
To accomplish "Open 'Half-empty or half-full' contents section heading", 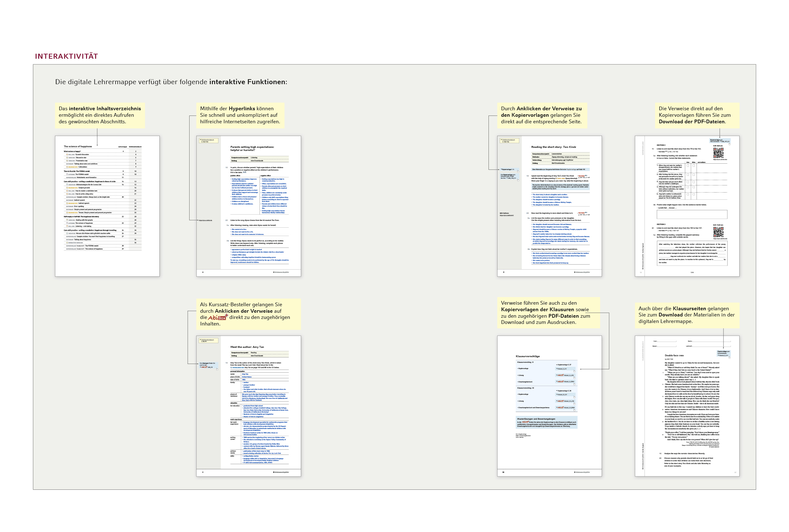I will coord(81,216).
